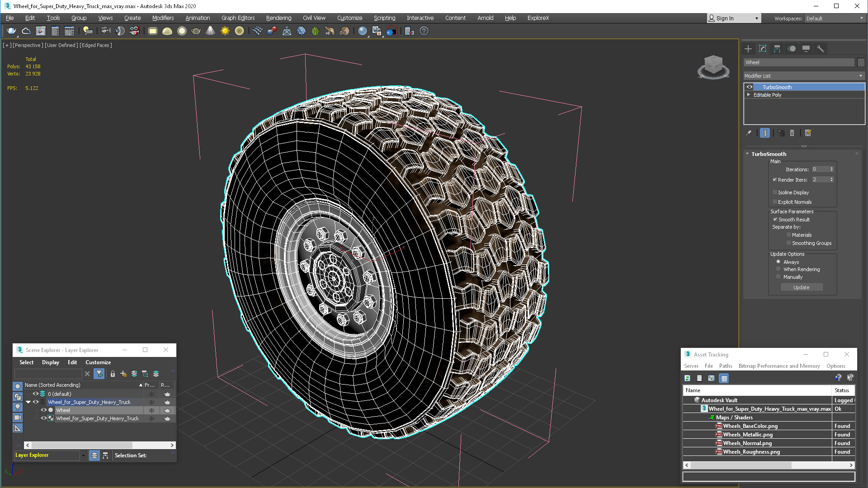Click the Refresh icon in Asset Tracking
This screenshot has width=868, height=488.
[687, 378]
